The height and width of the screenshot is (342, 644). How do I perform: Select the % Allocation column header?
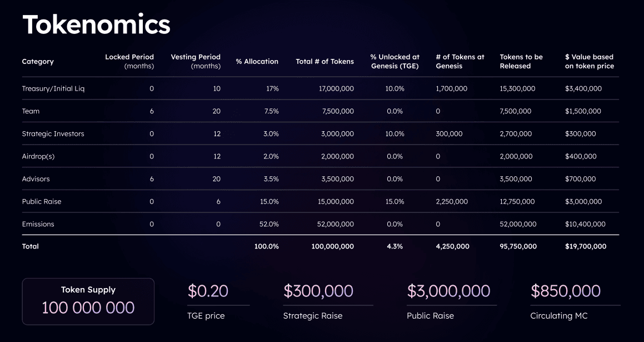click(257, 61)
